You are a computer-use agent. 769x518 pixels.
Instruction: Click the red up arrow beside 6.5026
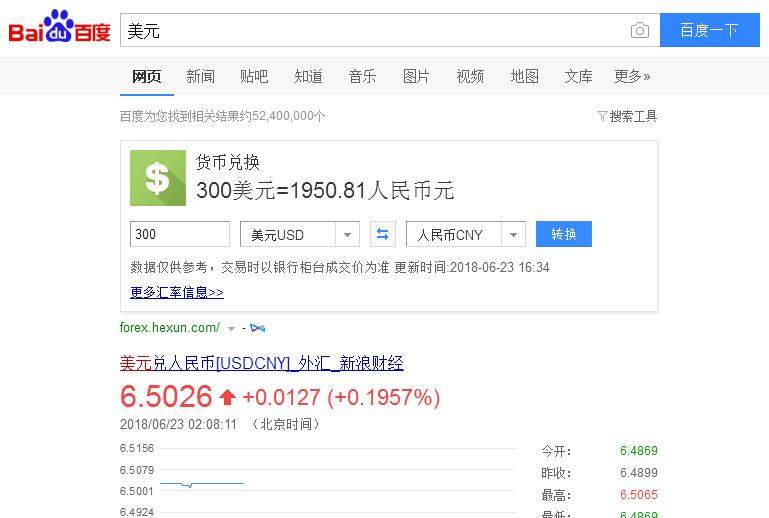pos(227,397)
